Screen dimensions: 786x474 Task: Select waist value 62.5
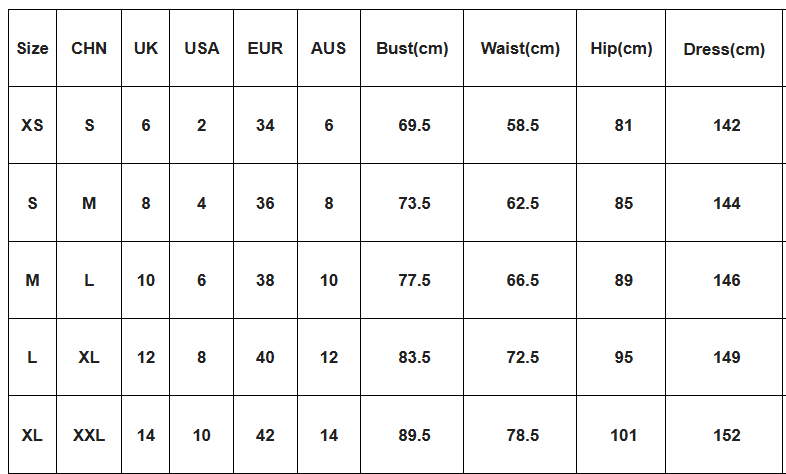pos(522,203)
